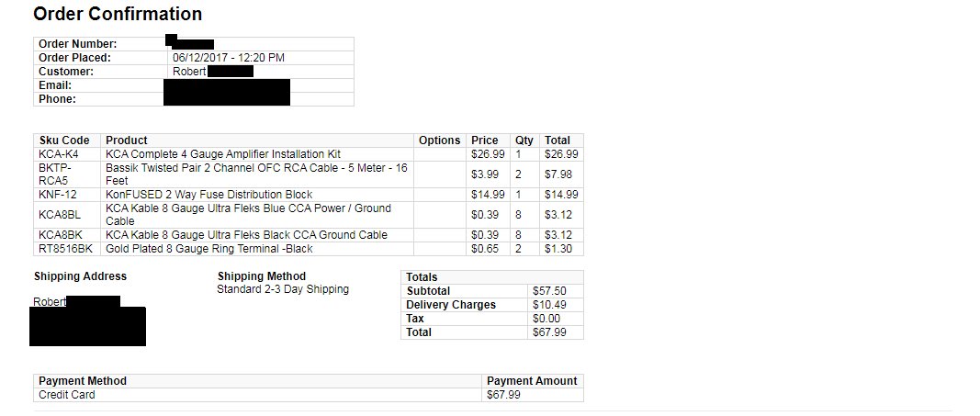Click Standard 2-3 Day Shipping text
980x416 pixels.
(283, 289)
